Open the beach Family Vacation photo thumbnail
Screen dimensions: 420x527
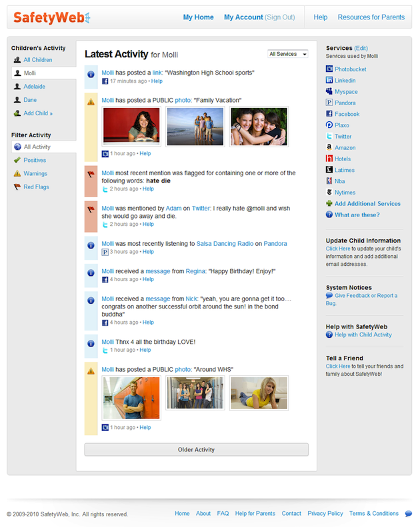(x=195, y=127)
